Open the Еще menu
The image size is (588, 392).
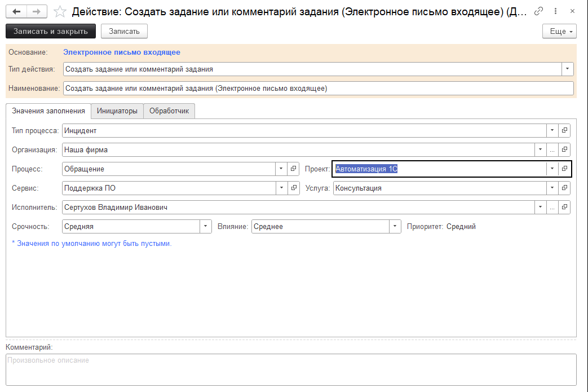click(559, 32)
